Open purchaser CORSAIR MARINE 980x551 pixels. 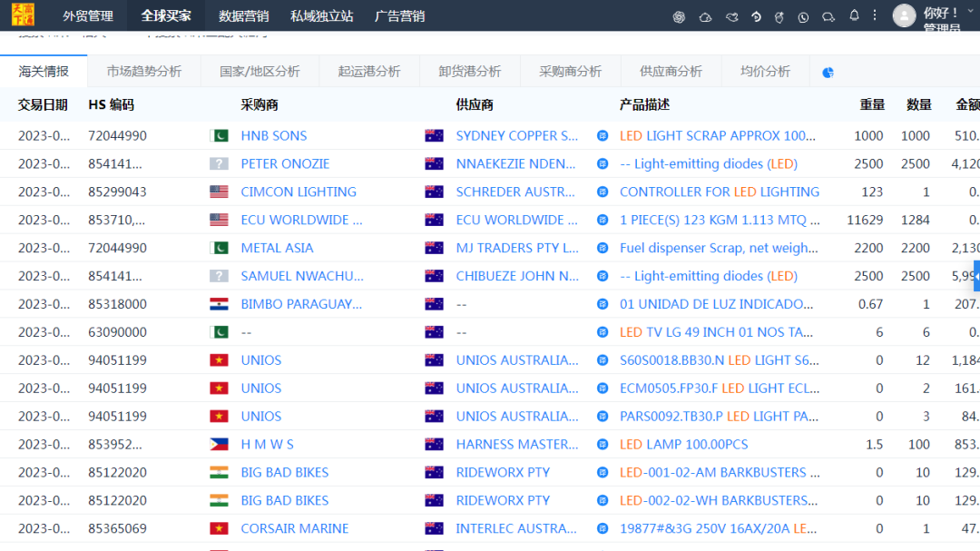(294, 528)
